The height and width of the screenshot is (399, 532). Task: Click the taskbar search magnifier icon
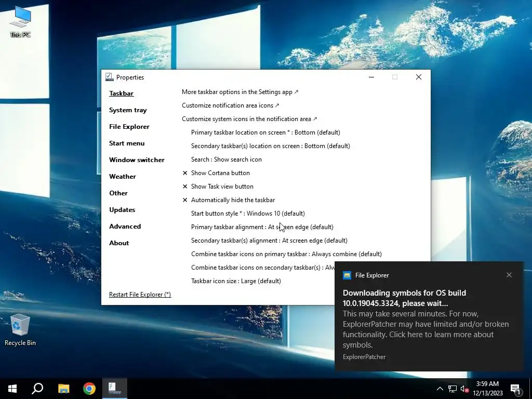click(37, 389)
